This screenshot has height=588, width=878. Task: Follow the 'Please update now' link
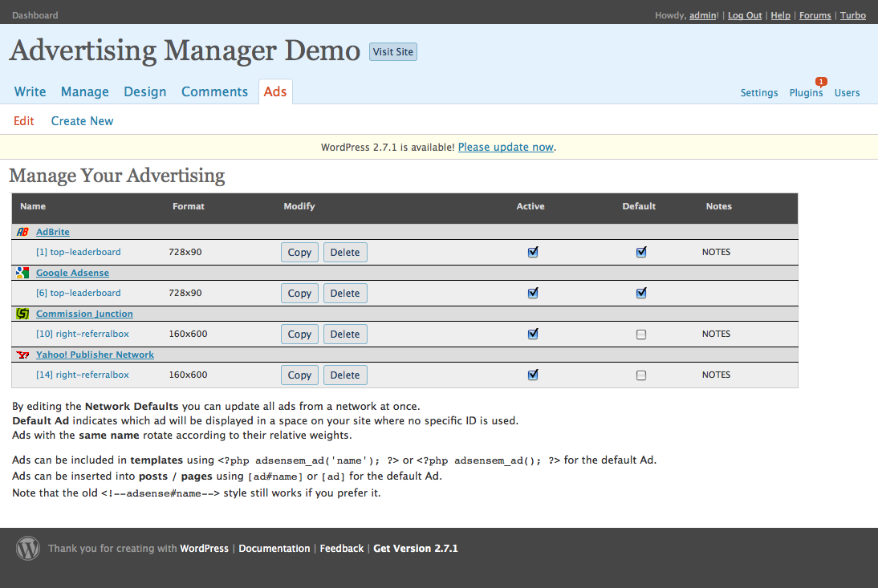(506, 148)
